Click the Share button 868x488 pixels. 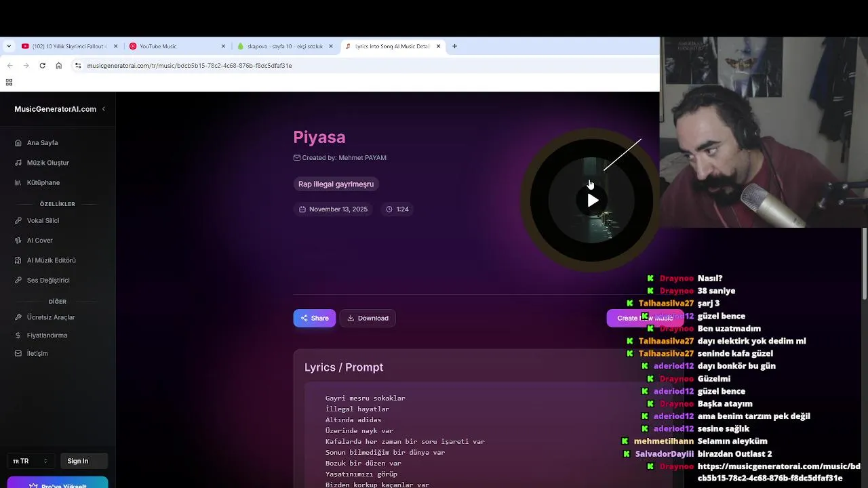pos(314,318)
